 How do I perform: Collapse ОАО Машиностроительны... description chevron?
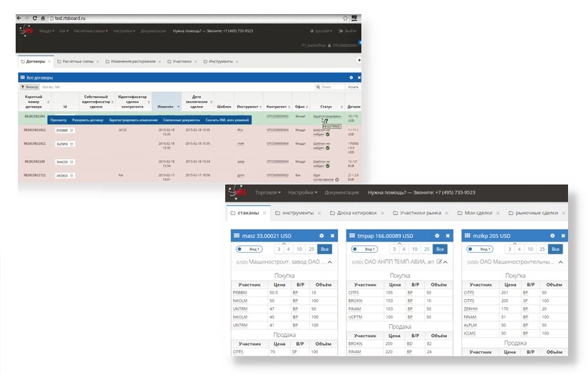pos(561,262)
